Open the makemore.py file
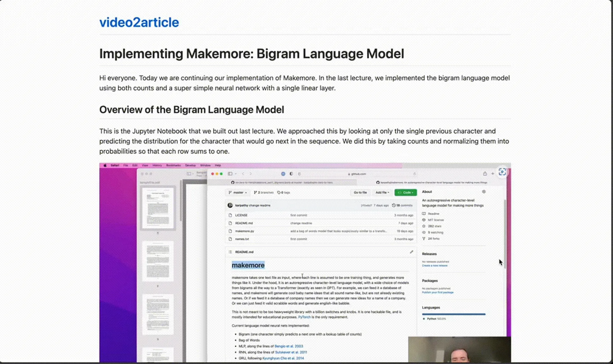 click(x=245, y=231)
